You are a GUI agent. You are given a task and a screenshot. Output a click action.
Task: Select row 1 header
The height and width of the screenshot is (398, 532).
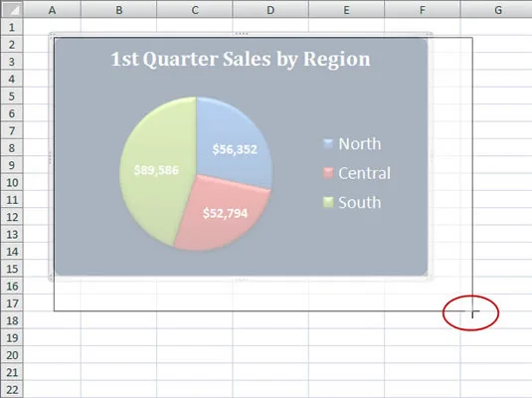click(12, 27)
